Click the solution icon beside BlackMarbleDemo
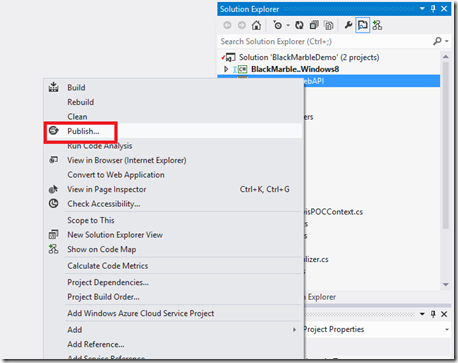This screenshot has height=363, width=458. point(230,57)
